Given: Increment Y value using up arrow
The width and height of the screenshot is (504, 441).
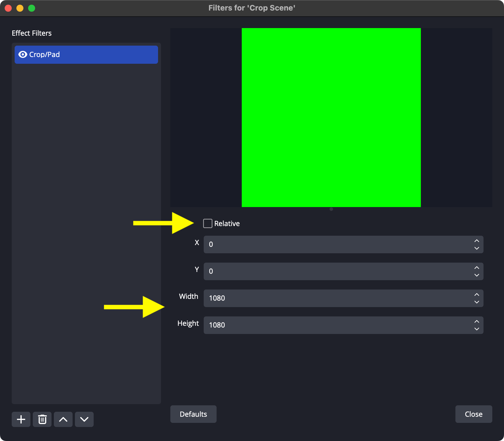Looking at the screenshot, I should 477,268.
